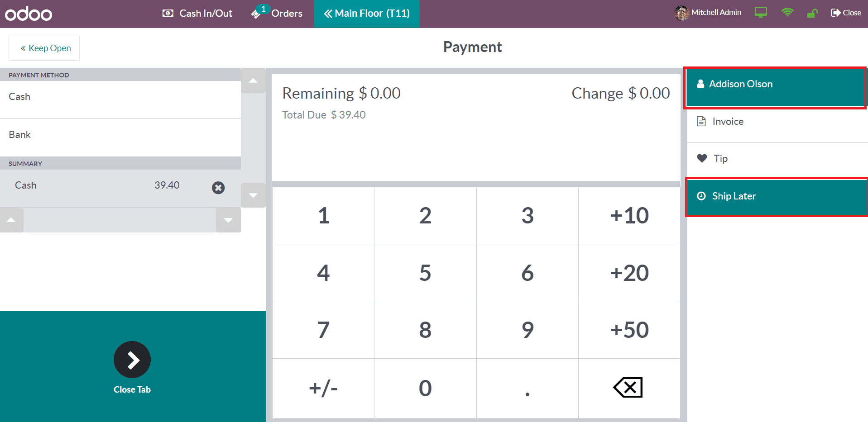The width and height of the screenshot is (868, 422).
Task: Open the Orders ticket icon
Action: pos(256,14)
